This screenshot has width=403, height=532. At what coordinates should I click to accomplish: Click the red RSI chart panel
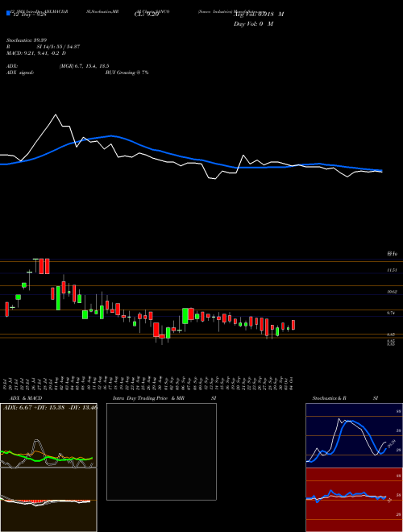coord(354,500)
